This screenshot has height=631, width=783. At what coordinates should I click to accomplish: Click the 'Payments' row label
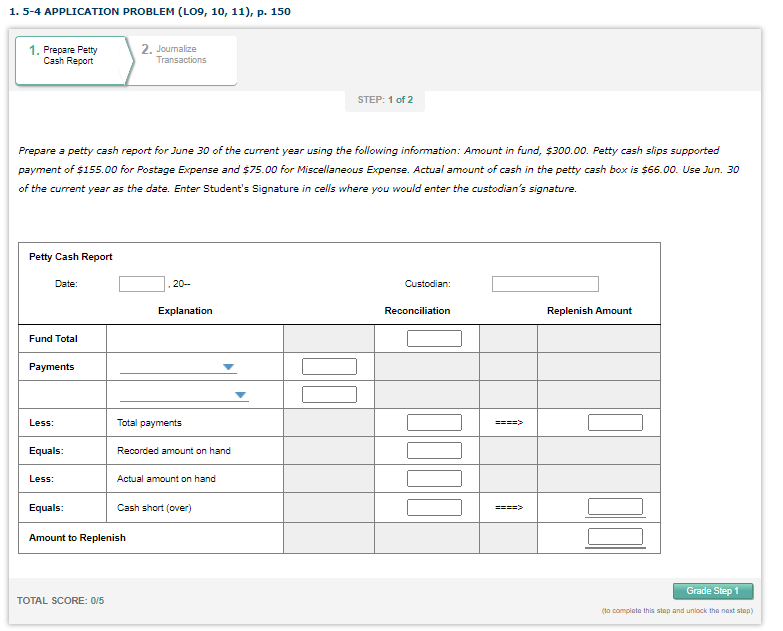click(51, 366)
